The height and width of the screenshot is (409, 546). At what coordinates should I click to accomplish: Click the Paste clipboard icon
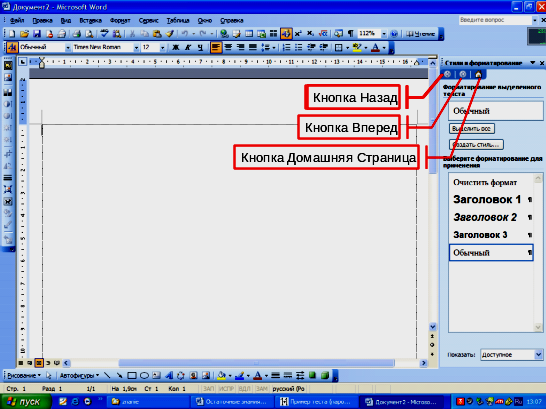click(157, 34)
